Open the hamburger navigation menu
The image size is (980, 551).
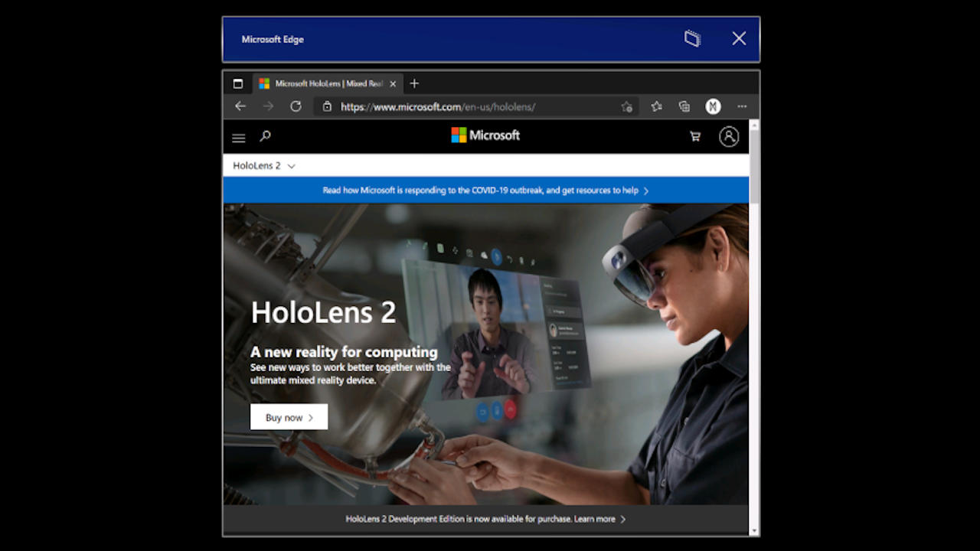pyautogui.click(x=239, y=138)
